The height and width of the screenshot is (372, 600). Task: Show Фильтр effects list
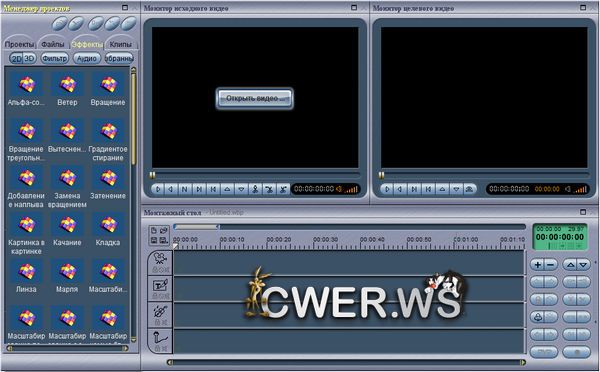55,59
